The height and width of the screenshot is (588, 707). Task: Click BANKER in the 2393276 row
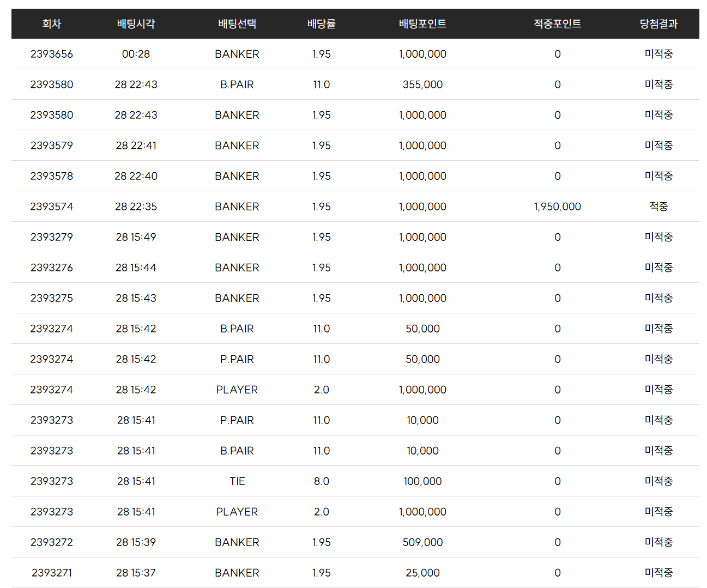[237, 268]
